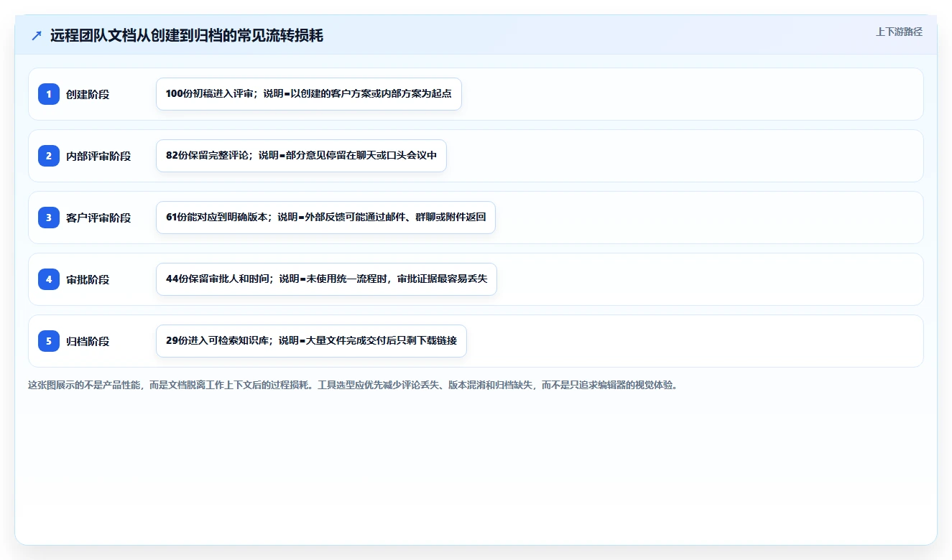Select the 创建阶段 label
The width and height of the screenshot is (952, 560).
pyautogui.click(x=88, y=94)
